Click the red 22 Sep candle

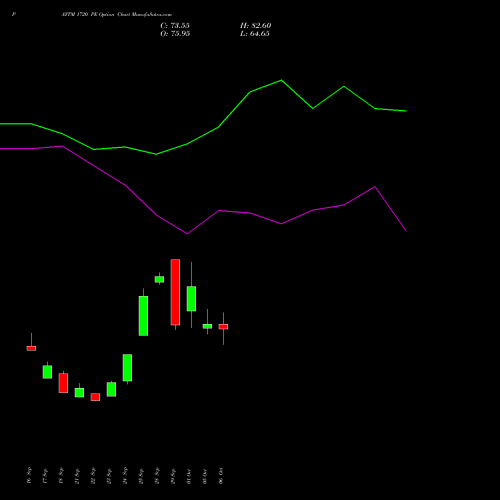point(95,397)
